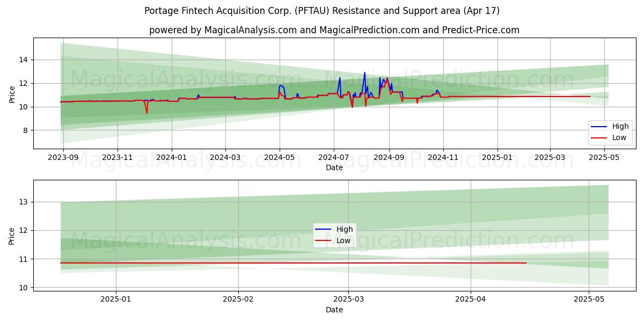Click the 'Price' y-axis label of top chart
Image resolution: width=644 pixels, height=322 pixels.
pyautogui.click(x=12, y=93)
